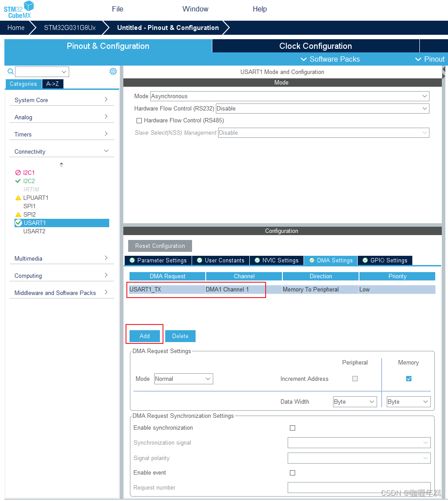Open the GPIO Settings tab

pos(385,260)
